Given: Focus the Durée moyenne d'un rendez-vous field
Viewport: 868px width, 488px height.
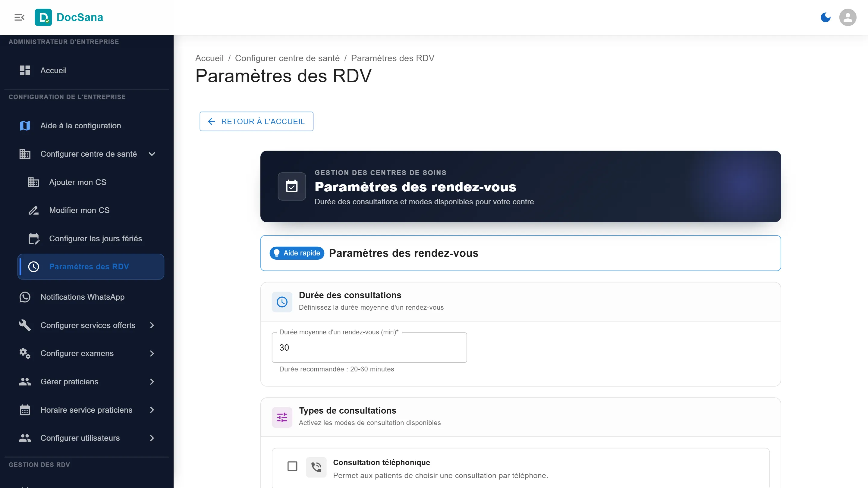Looking at the screenshot, I should click(x=369, y=348).
